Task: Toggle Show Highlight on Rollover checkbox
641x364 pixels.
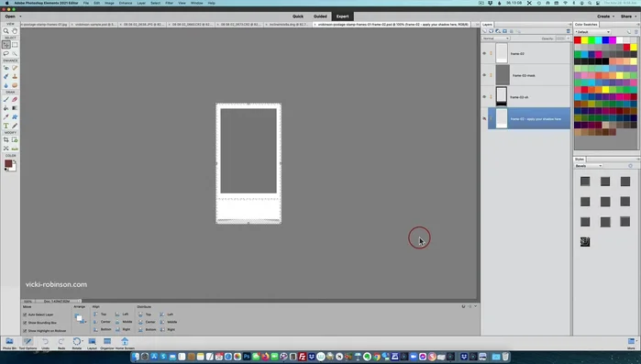Action: (25, 330)
